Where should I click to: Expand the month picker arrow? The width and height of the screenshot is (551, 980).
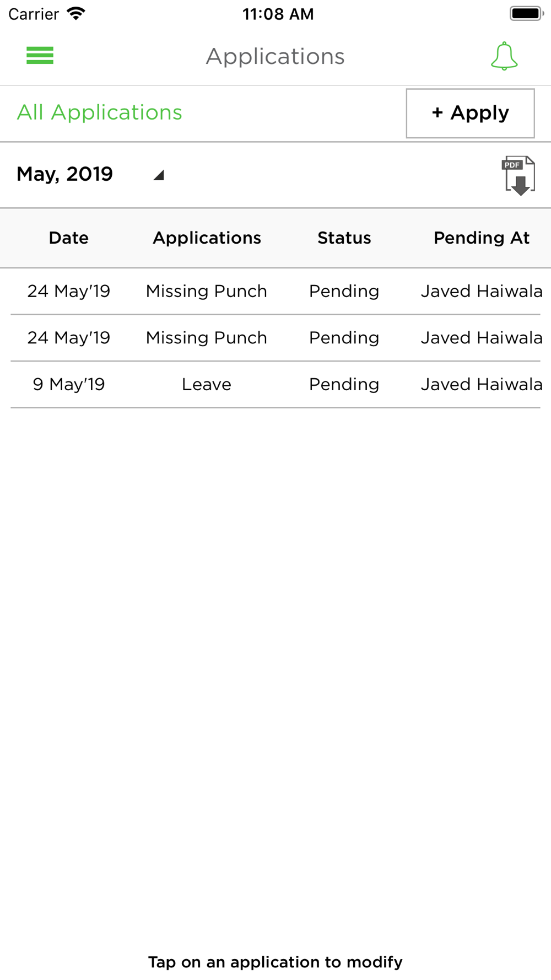click(x=159, y=175)
